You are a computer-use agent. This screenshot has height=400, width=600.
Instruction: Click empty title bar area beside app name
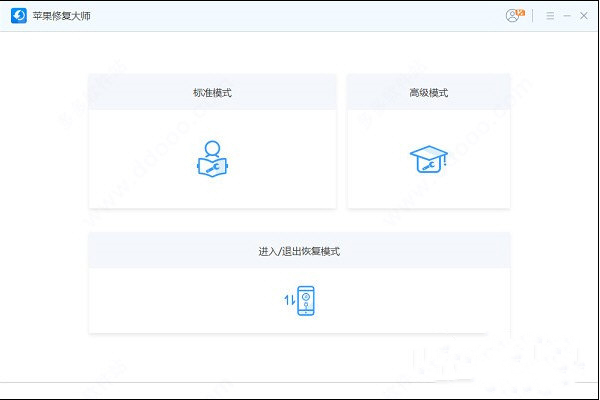pos(300,16)
